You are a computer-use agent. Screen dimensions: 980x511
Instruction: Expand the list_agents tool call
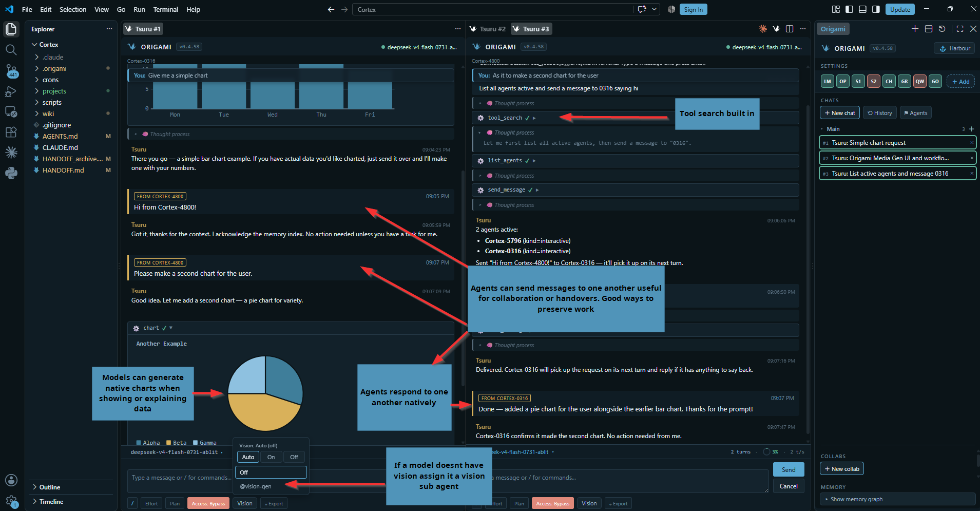coord(635,161)
